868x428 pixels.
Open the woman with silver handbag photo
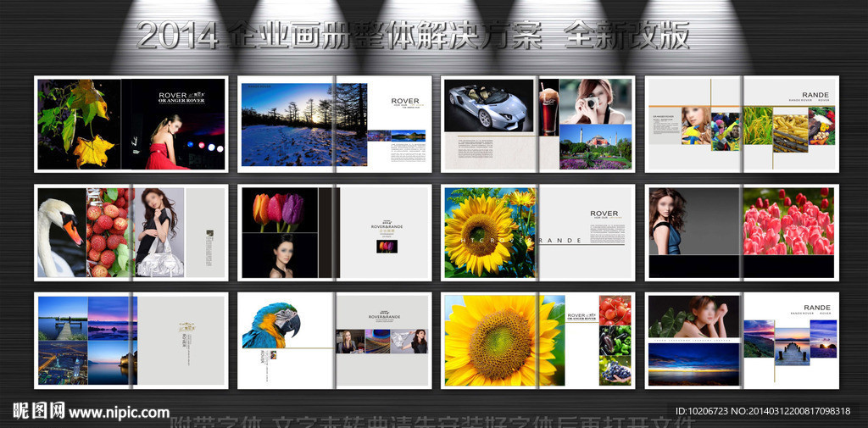tap(159, 232)
